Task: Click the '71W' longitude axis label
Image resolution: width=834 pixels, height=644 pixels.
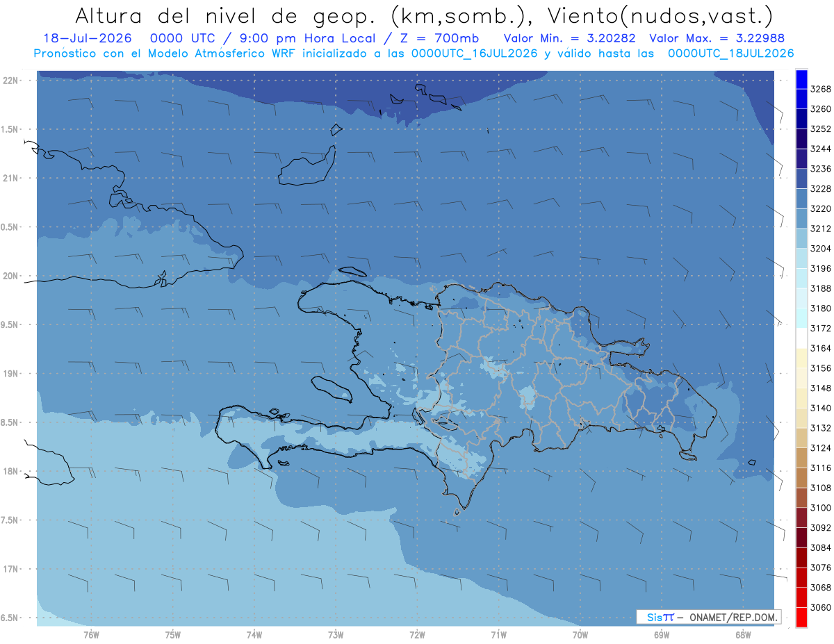Action: (x=498, y=635)
